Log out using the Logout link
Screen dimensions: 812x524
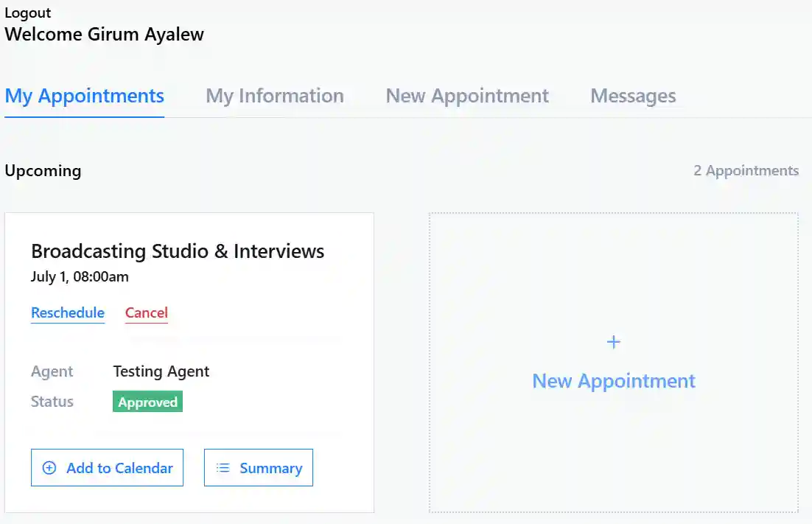point(28,13)
